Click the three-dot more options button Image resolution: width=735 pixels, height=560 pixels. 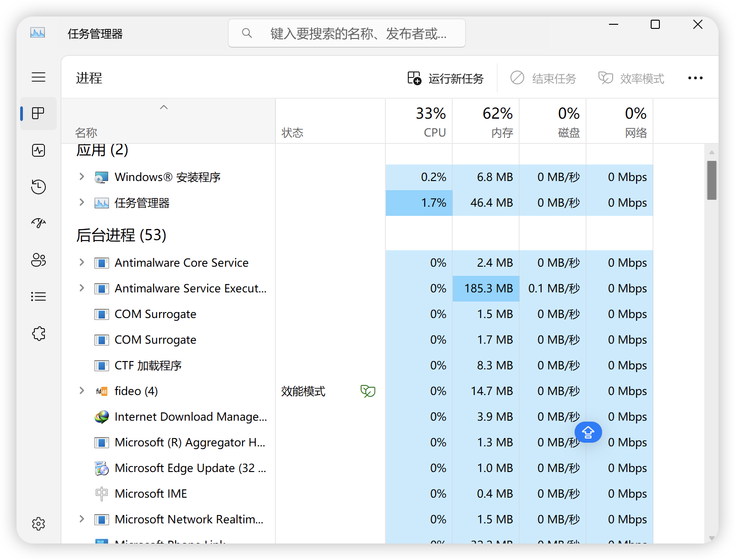point(695,78)
